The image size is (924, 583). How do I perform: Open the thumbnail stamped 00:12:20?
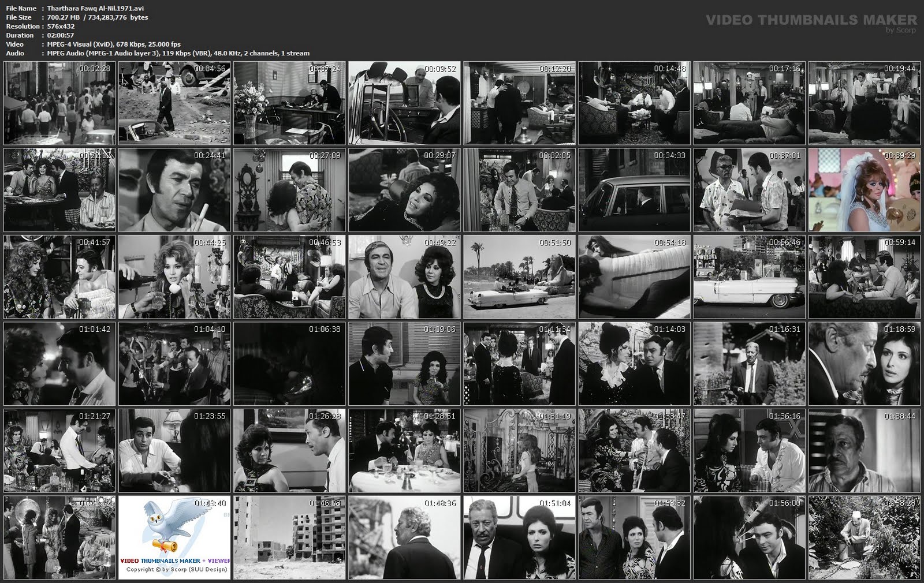(519, 103)
